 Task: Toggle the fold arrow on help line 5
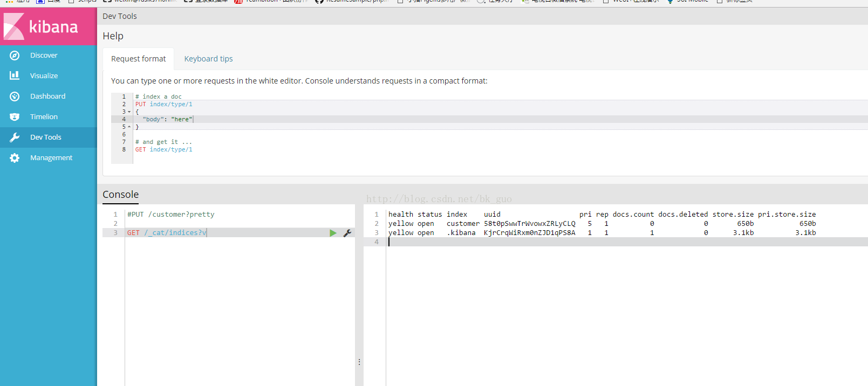129,127
